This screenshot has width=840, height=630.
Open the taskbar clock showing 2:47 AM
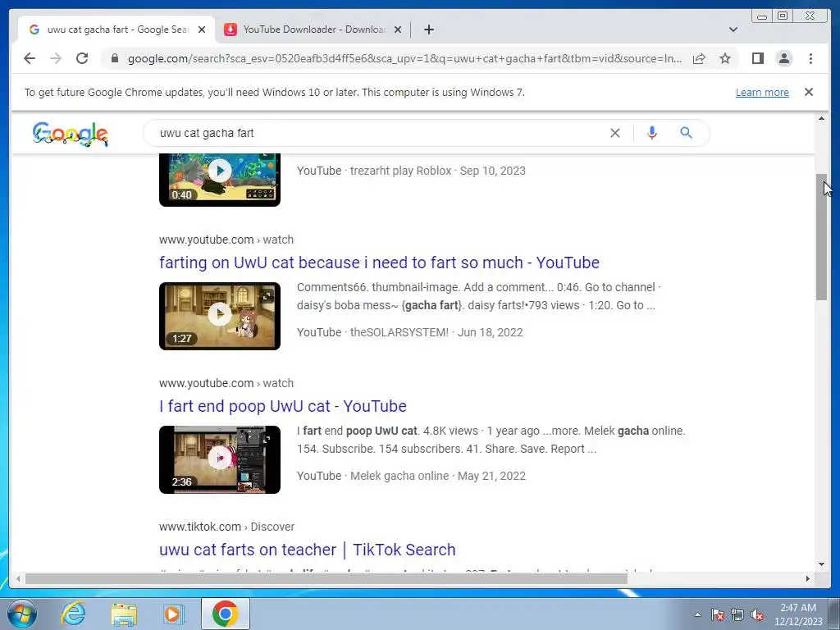(798, 614)
